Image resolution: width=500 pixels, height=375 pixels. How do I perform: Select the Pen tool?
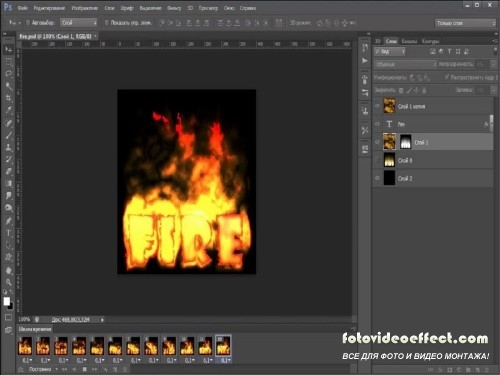(x=9, y=221)
